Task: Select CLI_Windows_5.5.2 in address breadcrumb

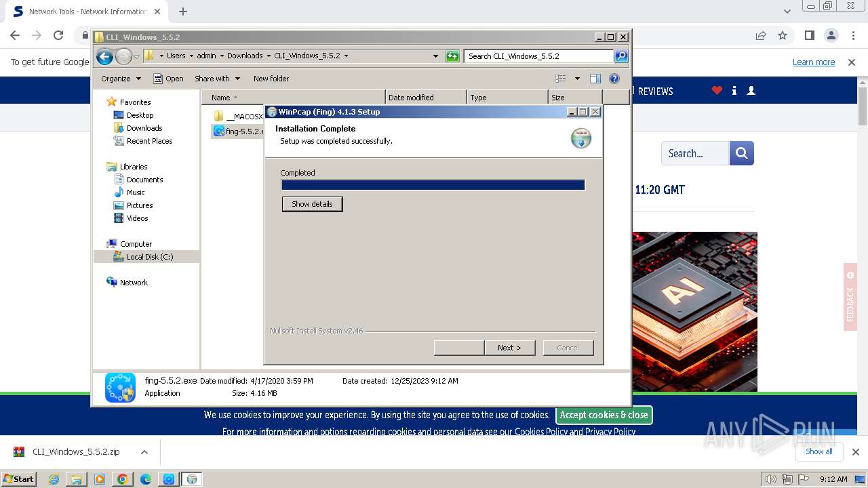Action: click(307, 56)
